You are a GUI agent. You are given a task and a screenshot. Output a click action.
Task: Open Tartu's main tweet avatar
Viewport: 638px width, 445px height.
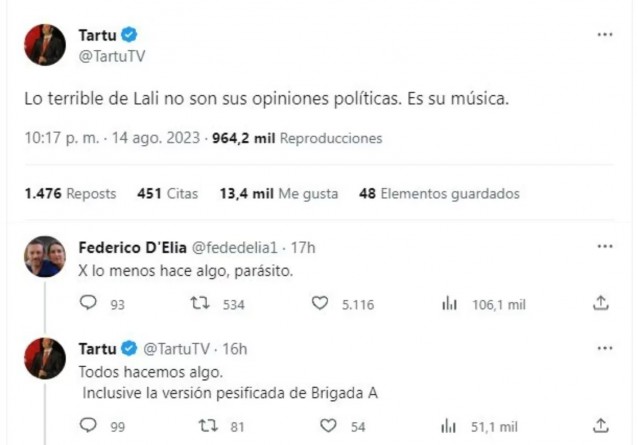(x=45, y=46)
